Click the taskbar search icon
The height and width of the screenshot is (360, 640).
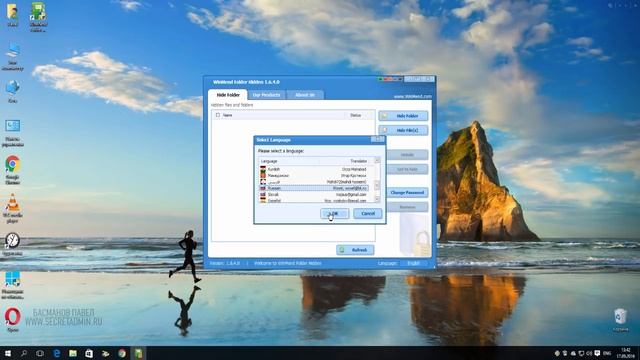(x=24, y=353)
